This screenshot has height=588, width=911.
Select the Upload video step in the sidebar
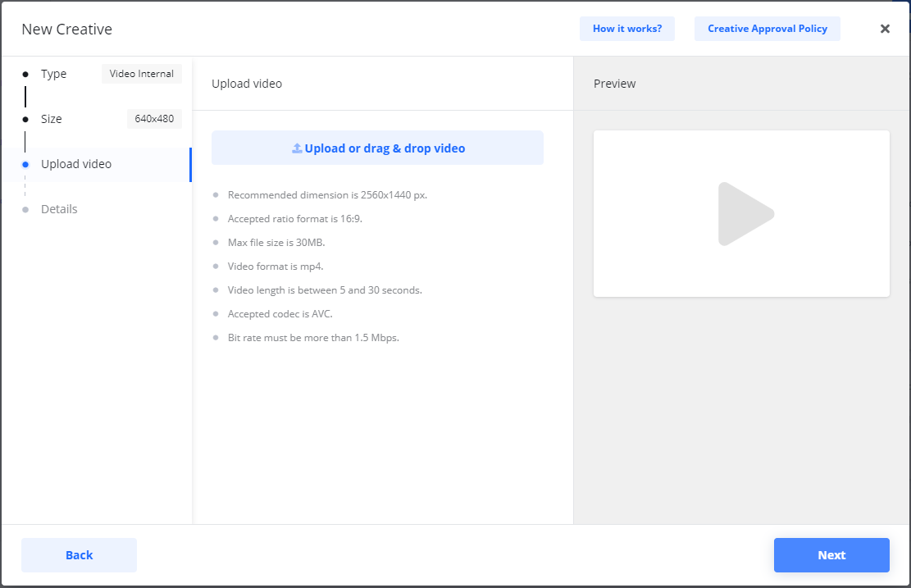[x=76, y=164]
